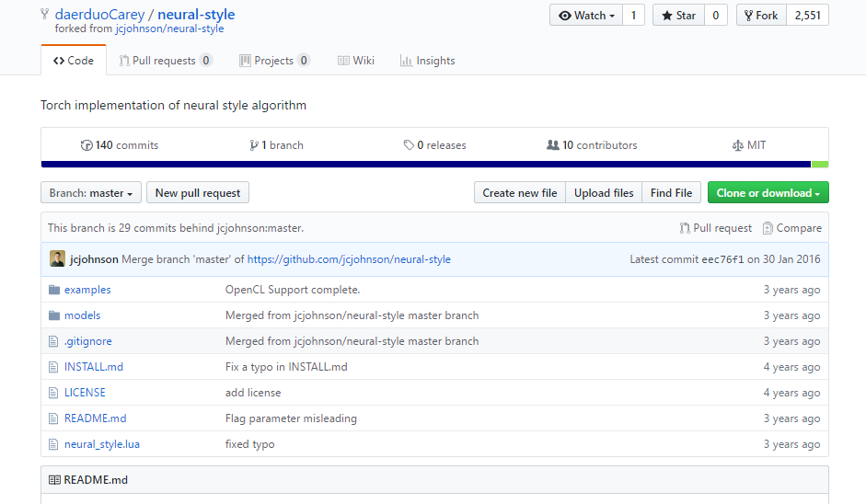This screenshot has width=866, height=504.
Task: Click the scales license icon beside MIT
Action: click(738, 145)
